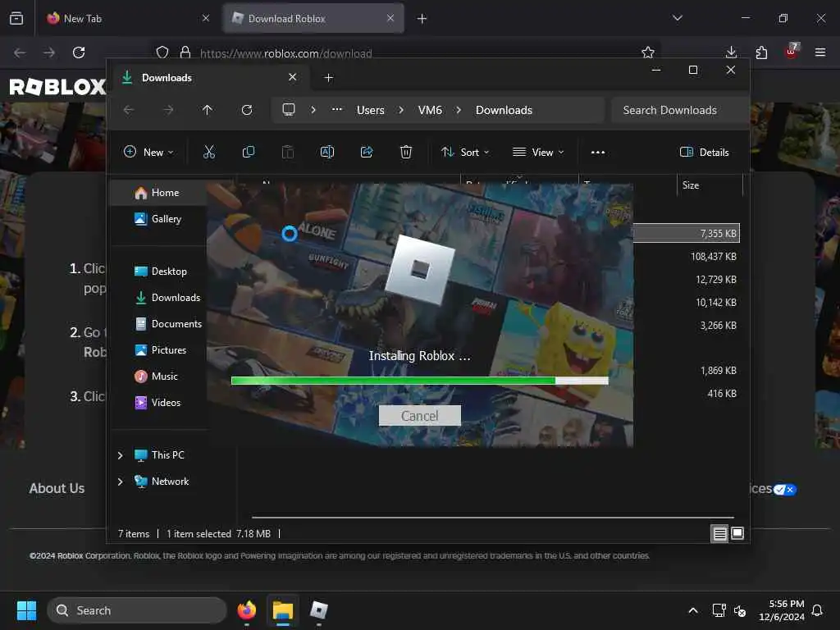The image size is (840, 630).
Task: Switch to details list view layout
Action: tap(719, 533)
